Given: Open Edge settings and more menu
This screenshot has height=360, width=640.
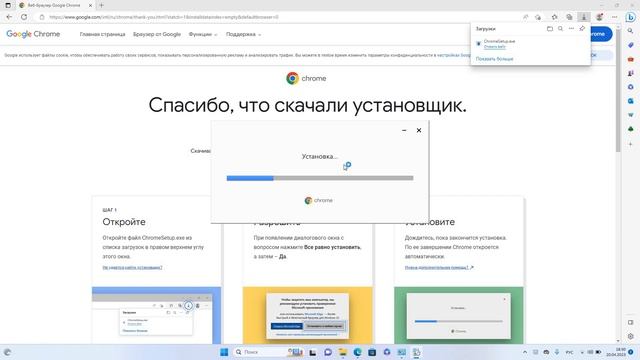Looking at the screenshot, I should tap(615, 17).
